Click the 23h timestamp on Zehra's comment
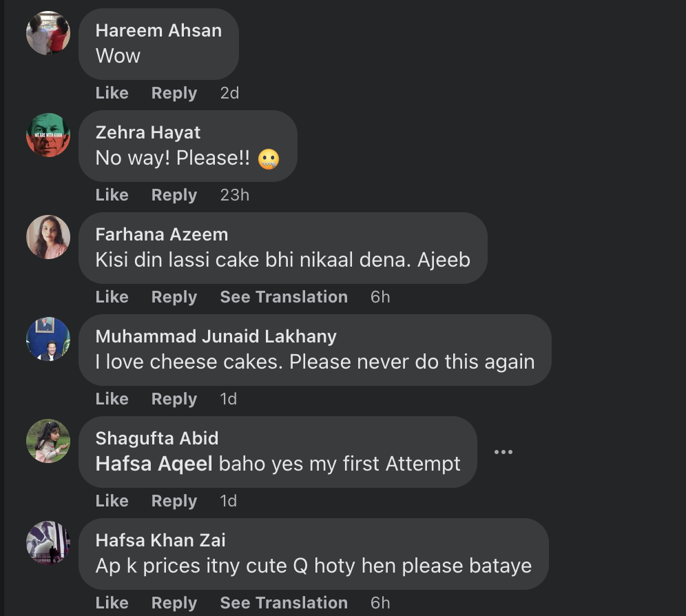The image size is (686, 616). [235, 195]
